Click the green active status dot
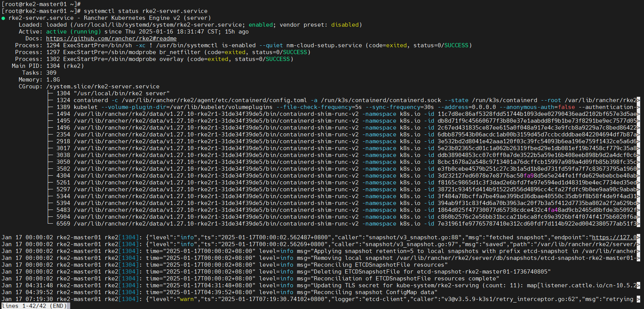The height and width of the screenshot is (309, 644). click(3, 18)
